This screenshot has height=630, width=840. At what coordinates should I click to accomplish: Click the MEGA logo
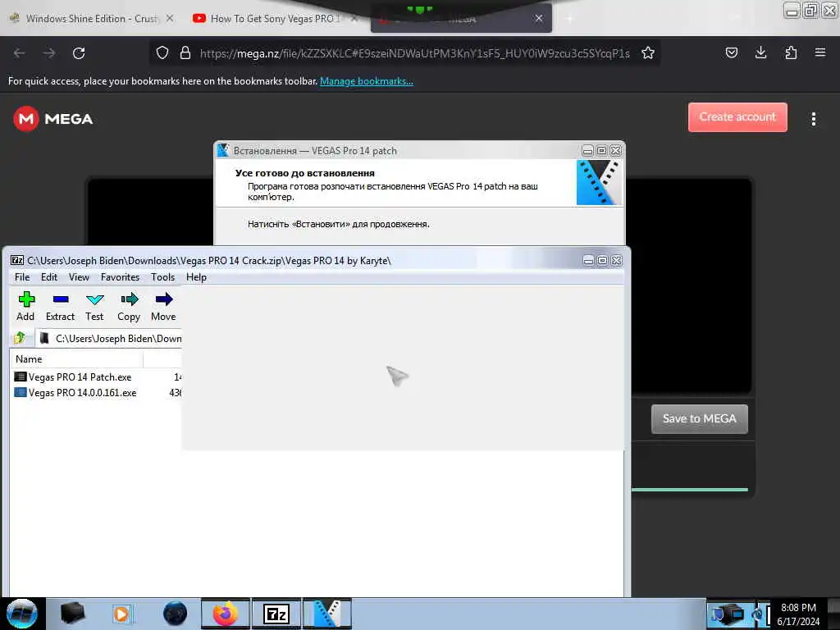53,118
